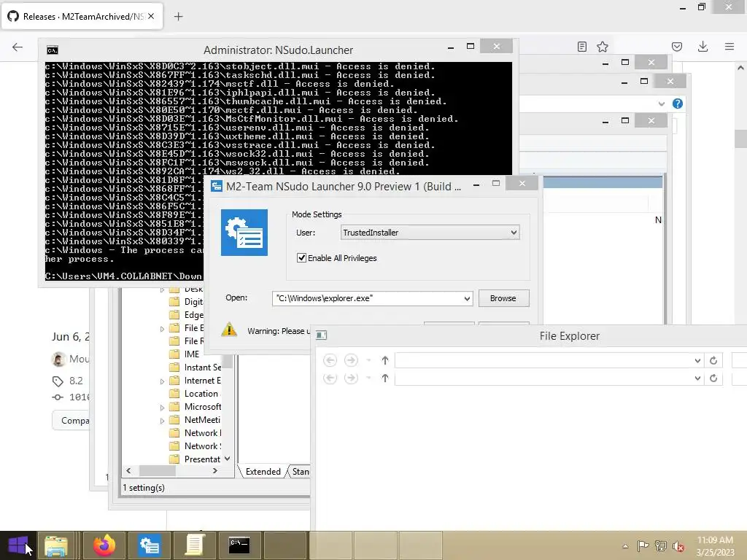Image resolution: width=747 pixels, height=560 pixels.
Task: Switch to Firefox from the taskbar
Action: (104, 545)
